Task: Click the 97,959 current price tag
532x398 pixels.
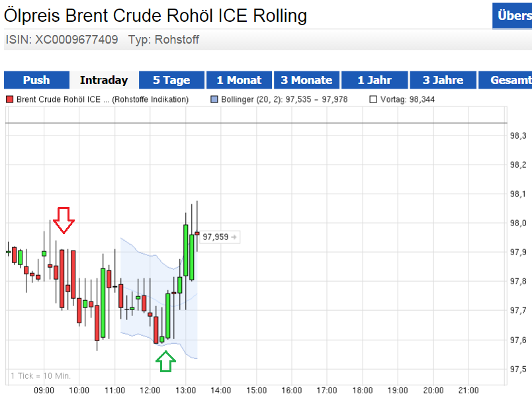Action: [x=220, y=237]
